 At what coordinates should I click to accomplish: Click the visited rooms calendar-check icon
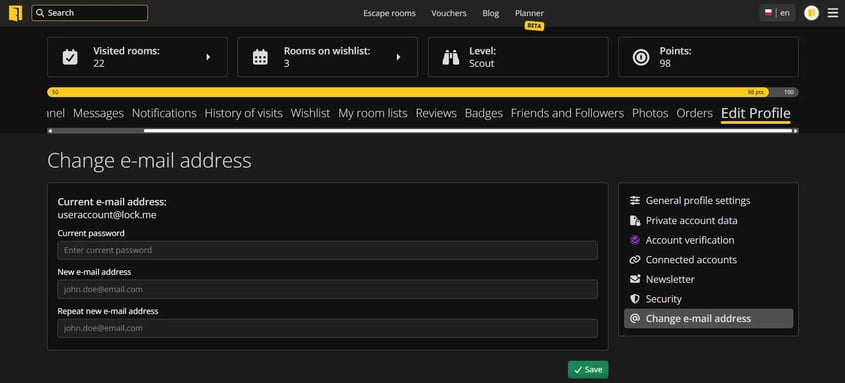[70, 57]
